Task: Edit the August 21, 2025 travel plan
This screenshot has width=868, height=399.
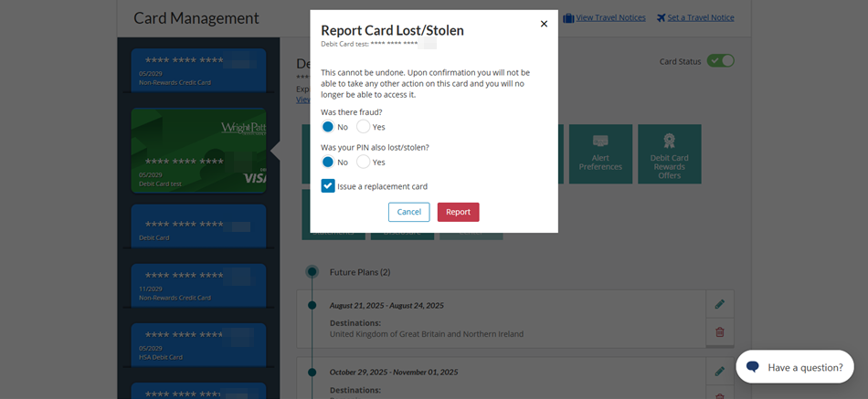Action: pos(720,304)
